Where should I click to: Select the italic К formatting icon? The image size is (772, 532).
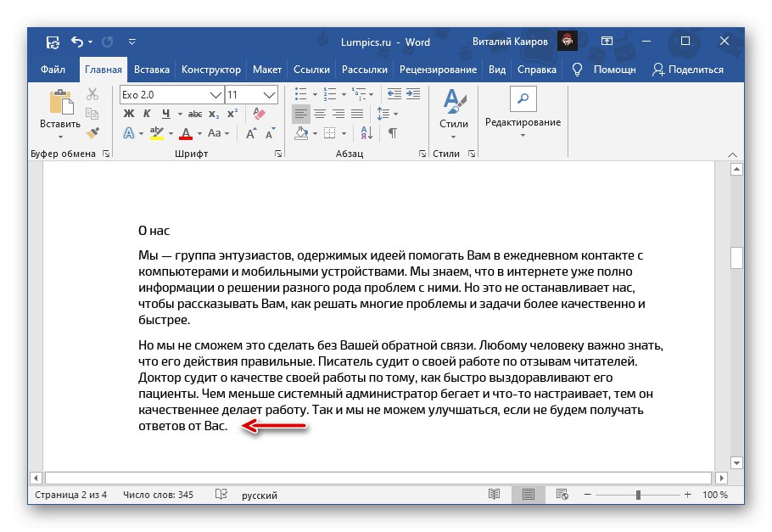(x=147, y=112)
